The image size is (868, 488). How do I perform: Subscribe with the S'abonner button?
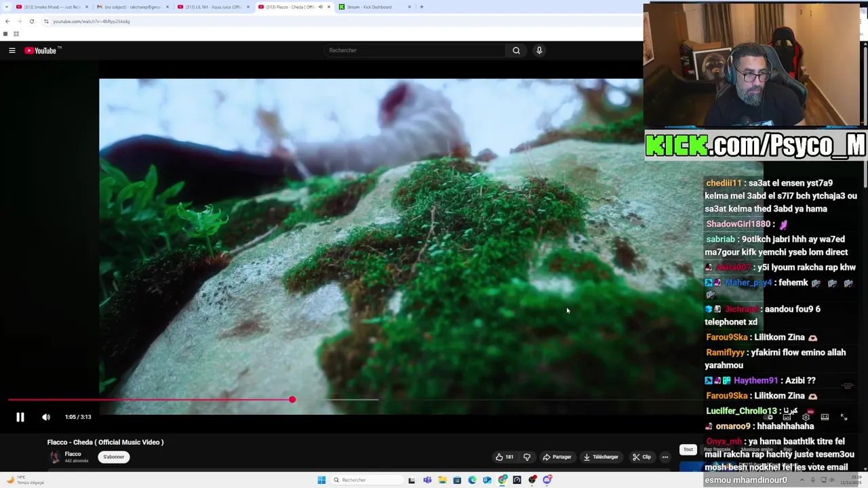[114, 457]
